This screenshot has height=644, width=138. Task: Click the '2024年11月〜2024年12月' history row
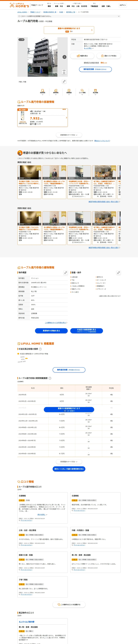point(69,421)
